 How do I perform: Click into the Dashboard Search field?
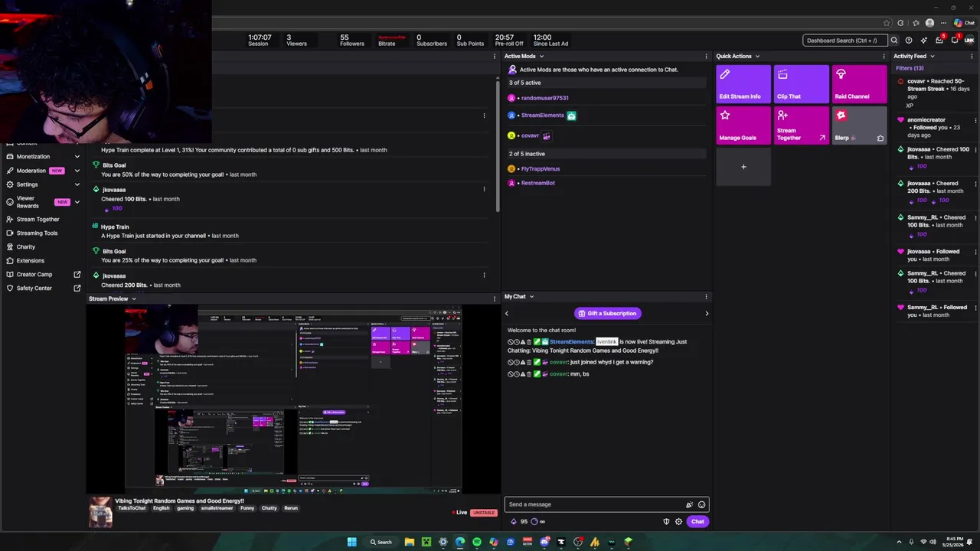pyautogui.click(x=844, y=41)
